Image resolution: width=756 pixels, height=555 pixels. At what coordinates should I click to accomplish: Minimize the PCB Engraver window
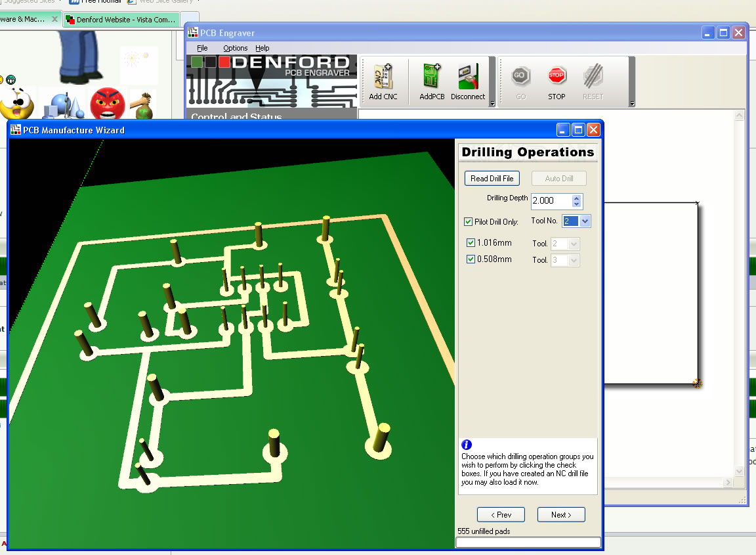click(708, 32)
